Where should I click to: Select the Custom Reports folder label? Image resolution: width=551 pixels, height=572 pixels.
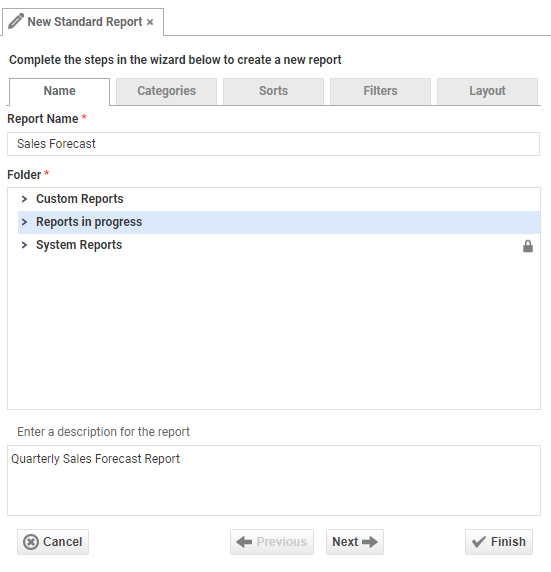(80, 199)
